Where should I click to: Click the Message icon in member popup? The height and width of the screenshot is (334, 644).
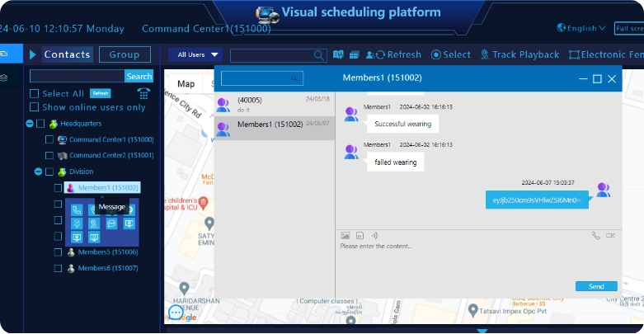tap(111, 223)
